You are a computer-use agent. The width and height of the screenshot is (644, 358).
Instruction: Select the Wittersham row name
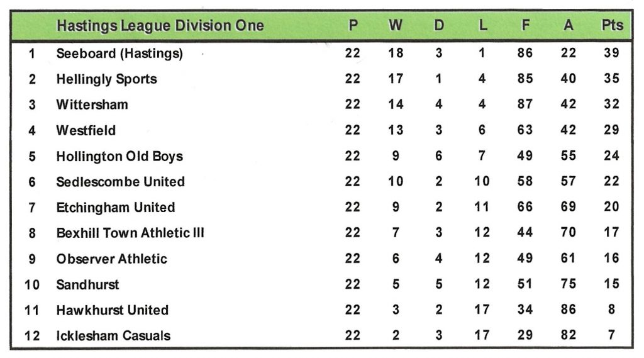coord(92,105)
